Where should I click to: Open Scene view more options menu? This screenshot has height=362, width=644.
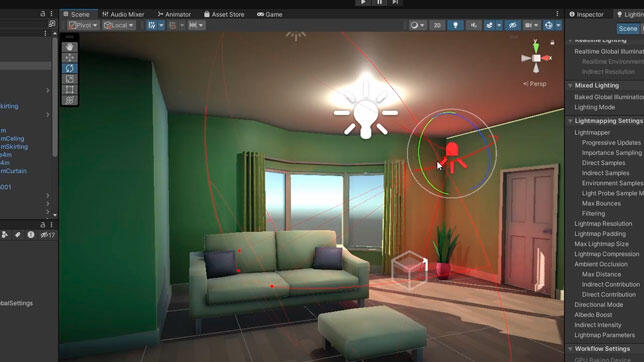pos(557,14)
